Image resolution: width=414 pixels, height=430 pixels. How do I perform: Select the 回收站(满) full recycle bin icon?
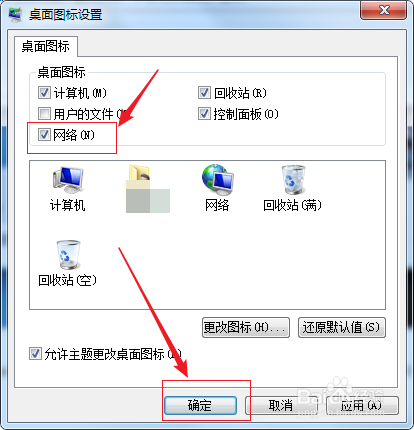292,180
